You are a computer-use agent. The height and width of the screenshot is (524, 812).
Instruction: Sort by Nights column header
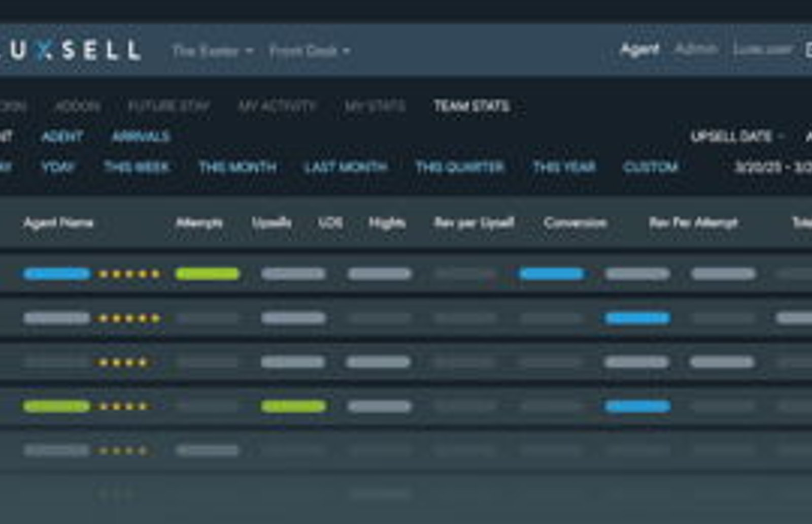point(387,222)
